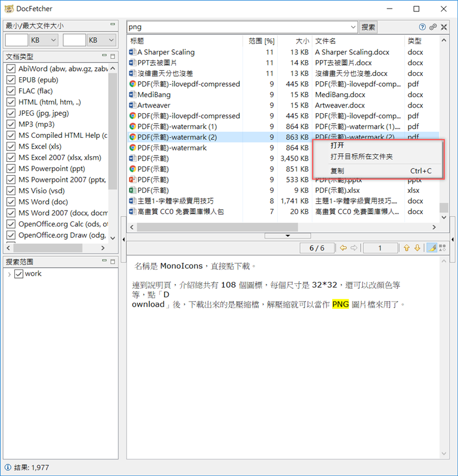Select the 主題1-字體字級實用技巧 result
The height and width of the screenshot is (476, 458).
[283, 201]
